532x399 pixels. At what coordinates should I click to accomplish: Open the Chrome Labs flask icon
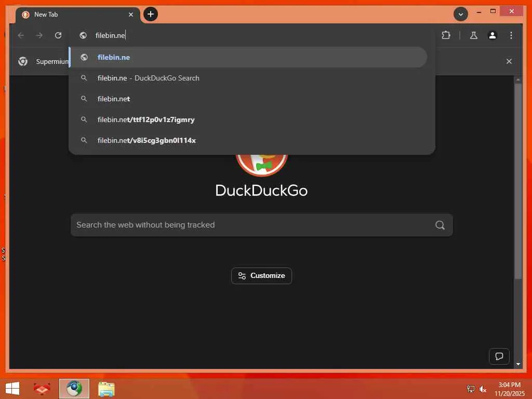point(474,35)
